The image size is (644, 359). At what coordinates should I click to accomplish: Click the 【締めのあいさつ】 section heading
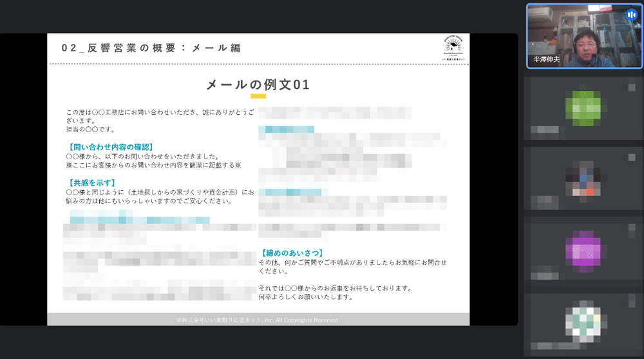[291, 253]
